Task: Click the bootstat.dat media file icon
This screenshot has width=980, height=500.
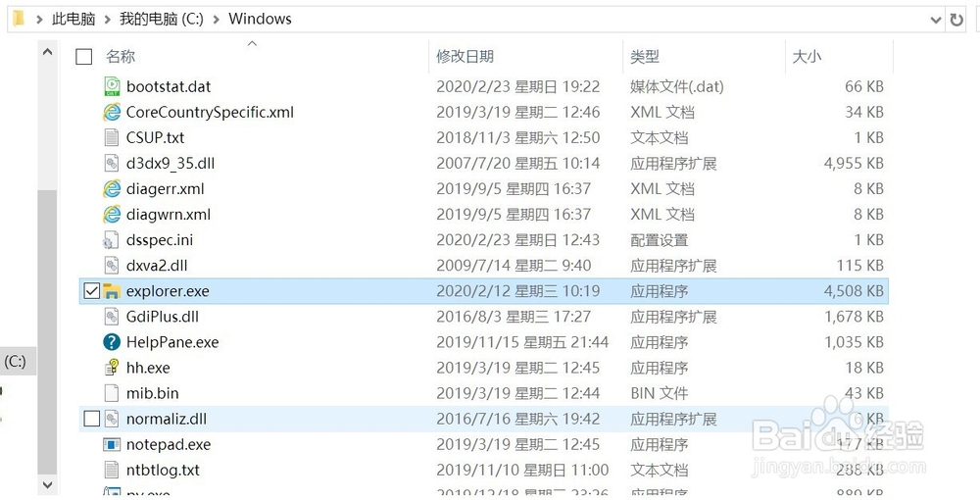Action: 112,86
